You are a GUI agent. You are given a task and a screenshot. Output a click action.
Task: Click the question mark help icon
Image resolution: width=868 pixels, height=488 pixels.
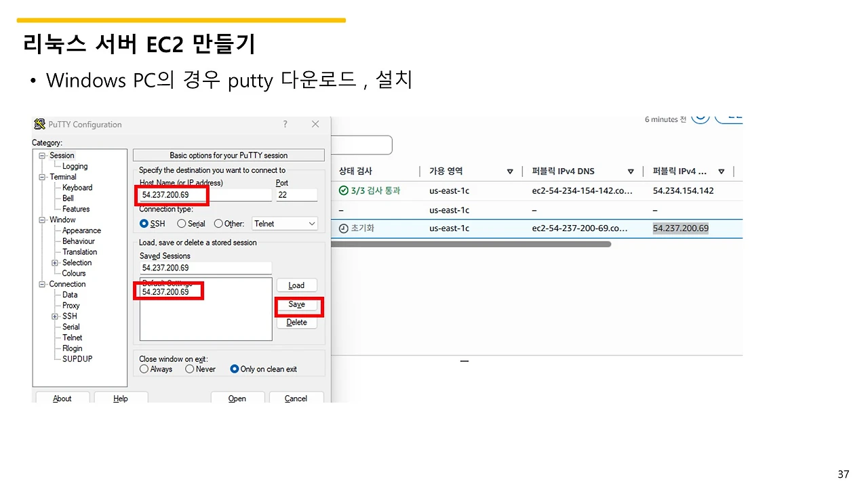[x=285, y=124]
